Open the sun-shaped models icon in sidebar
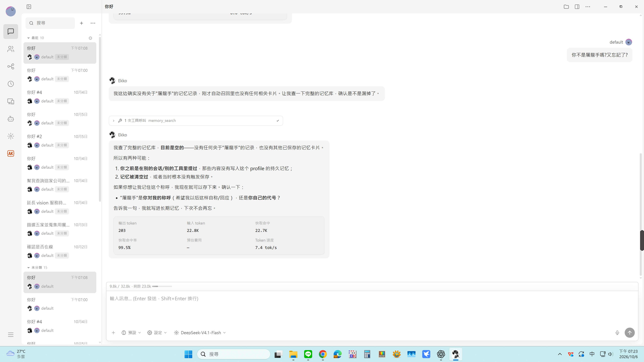 click(11, 136)
